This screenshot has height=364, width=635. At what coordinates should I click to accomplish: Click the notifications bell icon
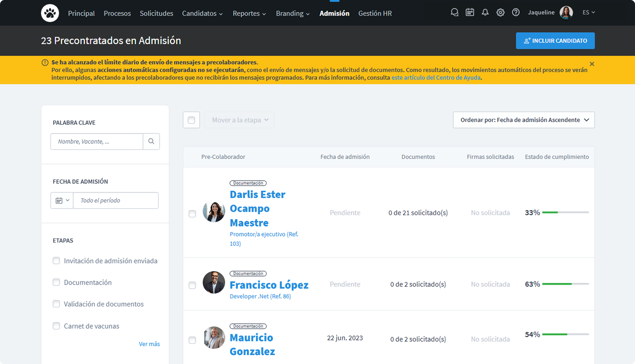tap(485, 12)
